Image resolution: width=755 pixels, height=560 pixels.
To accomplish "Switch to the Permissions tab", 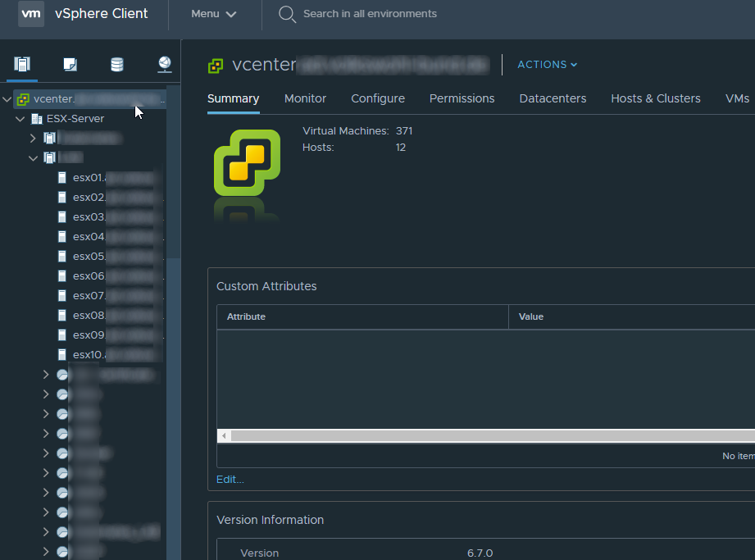I will click(x=462, y=98).
